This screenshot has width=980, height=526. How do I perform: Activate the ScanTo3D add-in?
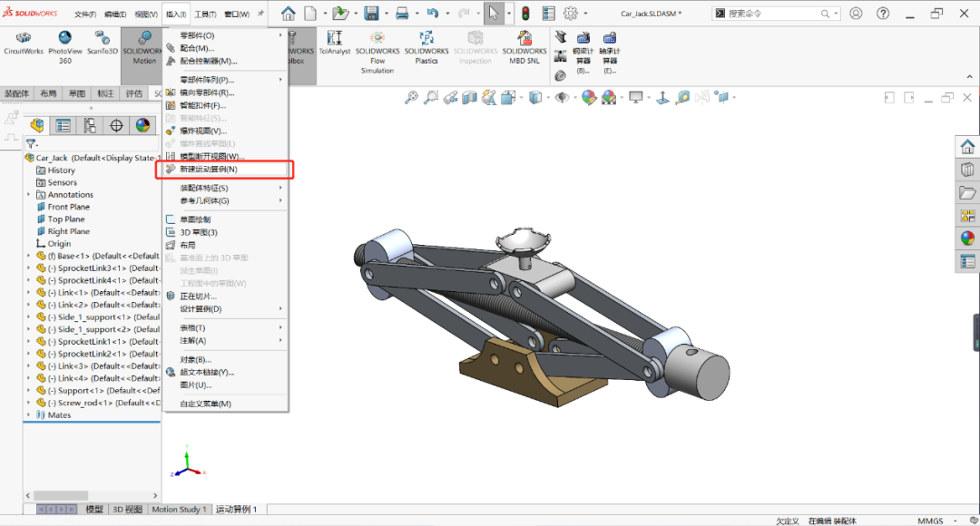click(102, 44)
